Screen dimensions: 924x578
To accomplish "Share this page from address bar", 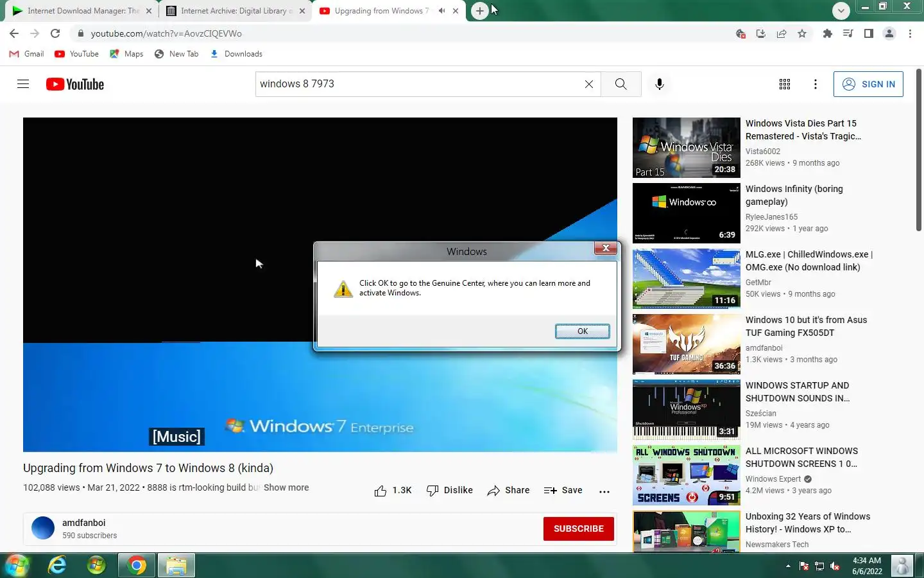I will [x=782, y=33].
